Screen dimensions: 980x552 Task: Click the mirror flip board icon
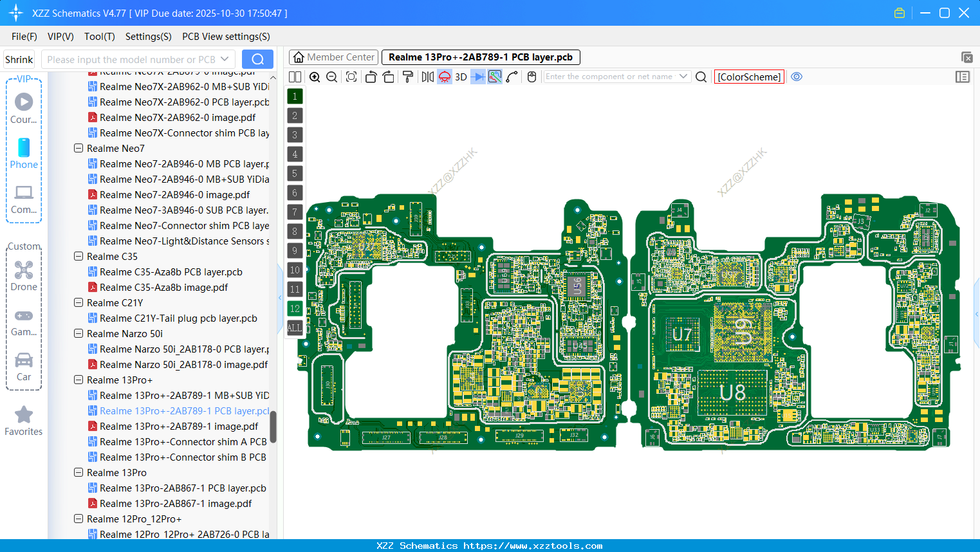pyautogui.click(x=427, y=77)
